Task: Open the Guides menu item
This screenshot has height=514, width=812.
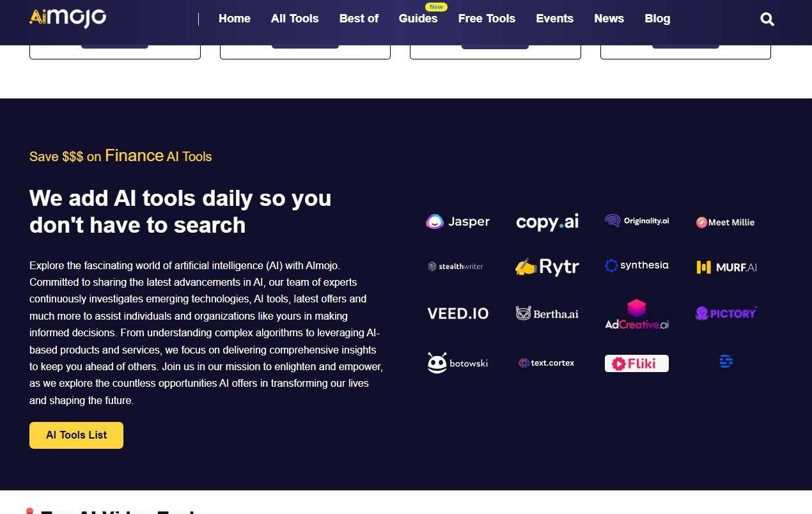Action: click(x=418, y=19)
